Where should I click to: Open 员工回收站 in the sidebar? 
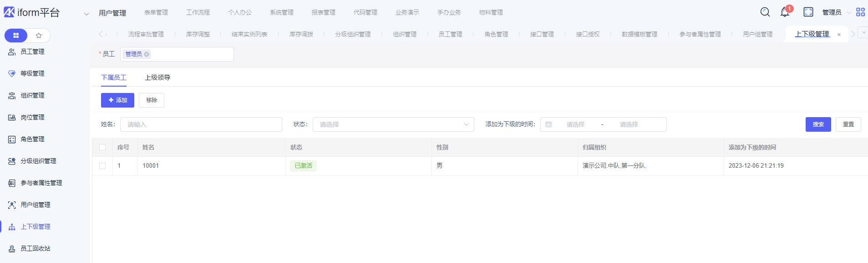click(x=36, y=248)
